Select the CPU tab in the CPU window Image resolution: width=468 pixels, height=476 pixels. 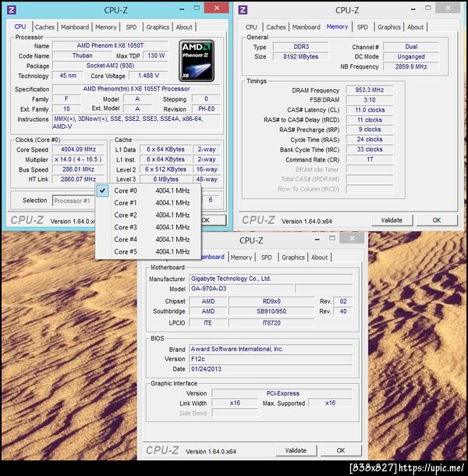click(20, 27)
